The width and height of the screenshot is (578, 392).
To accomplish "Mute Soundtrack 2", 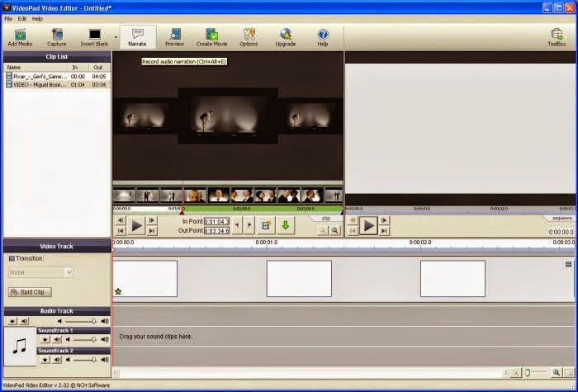I will point(57,360).
